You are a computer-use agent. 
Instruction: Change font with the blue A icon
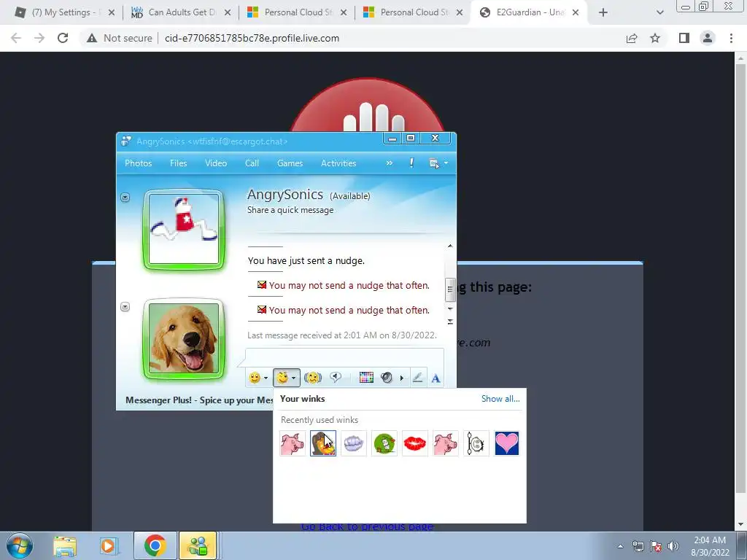point(436,378)
